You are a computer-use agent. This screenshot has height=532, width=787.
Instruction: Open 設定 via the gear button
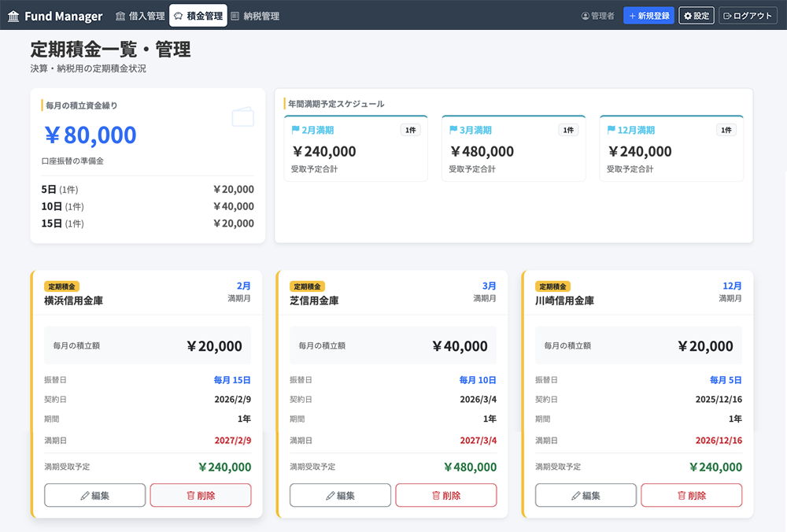click(696, 16)
